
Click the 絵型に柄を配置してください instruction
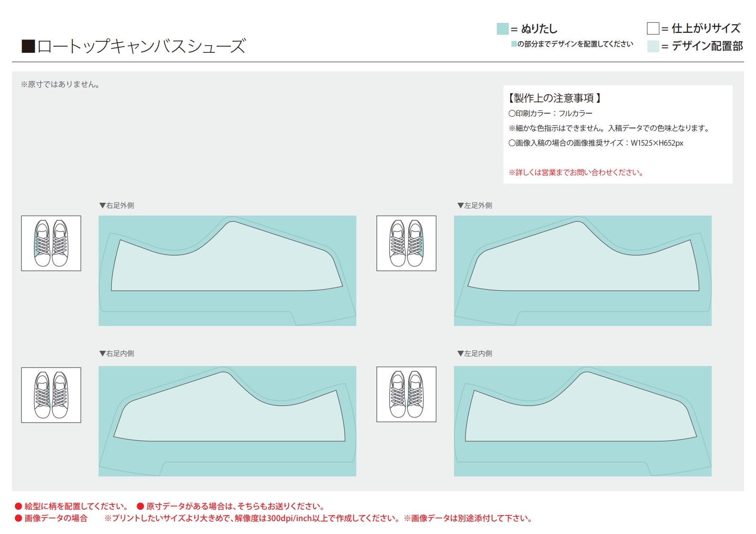tap(71, 506)
